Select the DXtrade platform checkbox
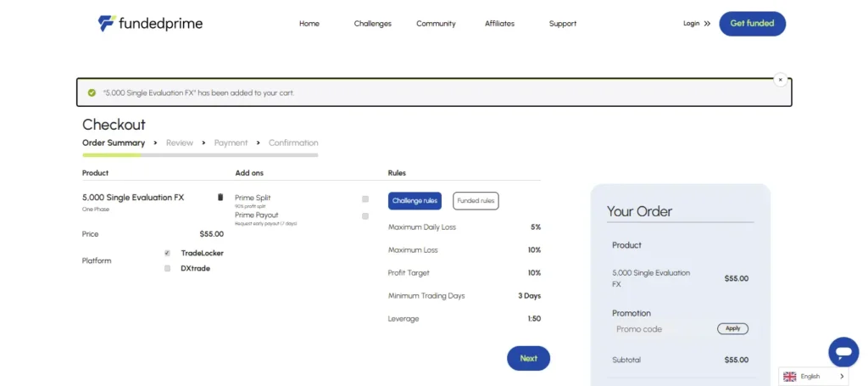 (167, 269)
